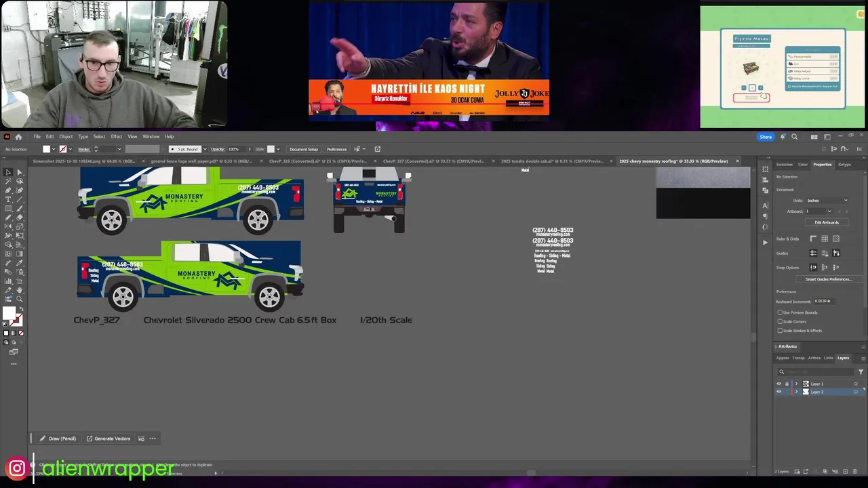Select the Hand tool

pos(19,289)
